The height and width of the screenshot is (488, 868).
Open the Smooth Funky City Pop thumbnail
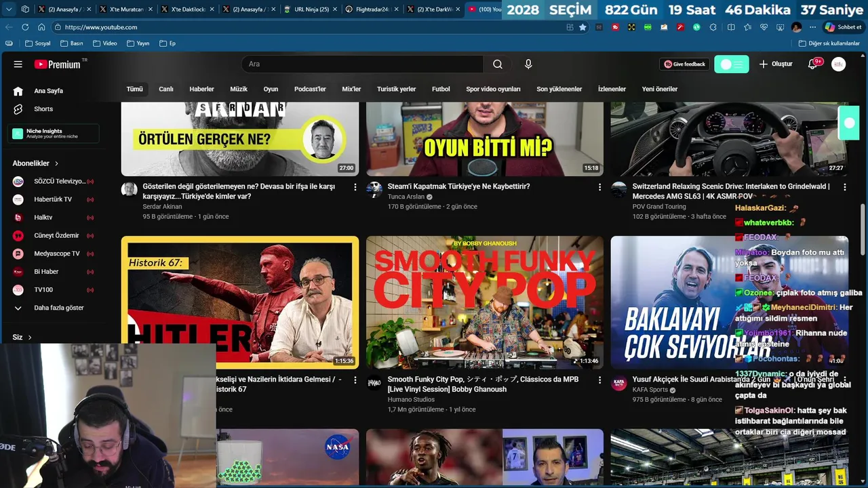(485, 302)
